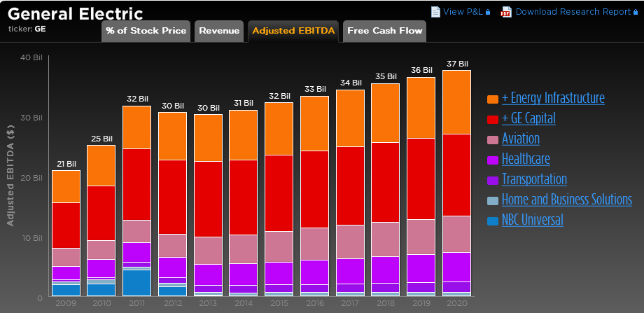
Task: Click the Healthcare legend link
Action: pyautogui.click(x=525, y=159)
